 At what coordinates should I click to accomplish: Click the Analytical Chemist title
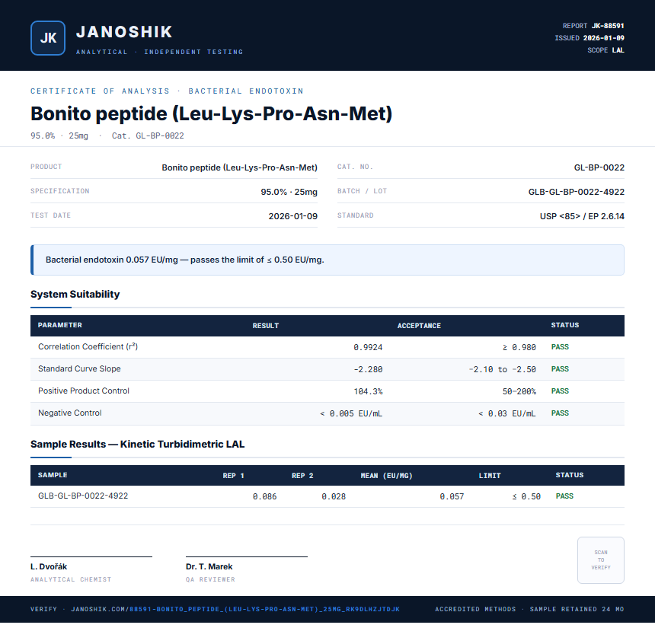(x=71, y=580)
